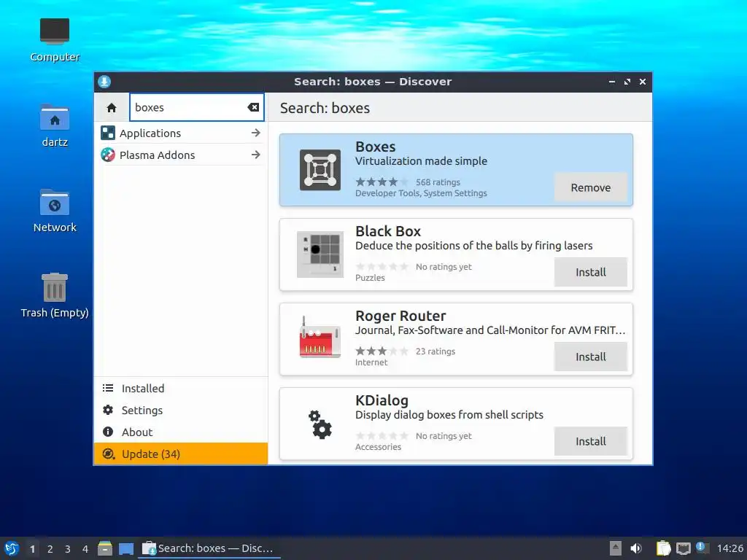Switch to virtual desktop 2
Screen dimensions: 747x560
coord(50,549)
